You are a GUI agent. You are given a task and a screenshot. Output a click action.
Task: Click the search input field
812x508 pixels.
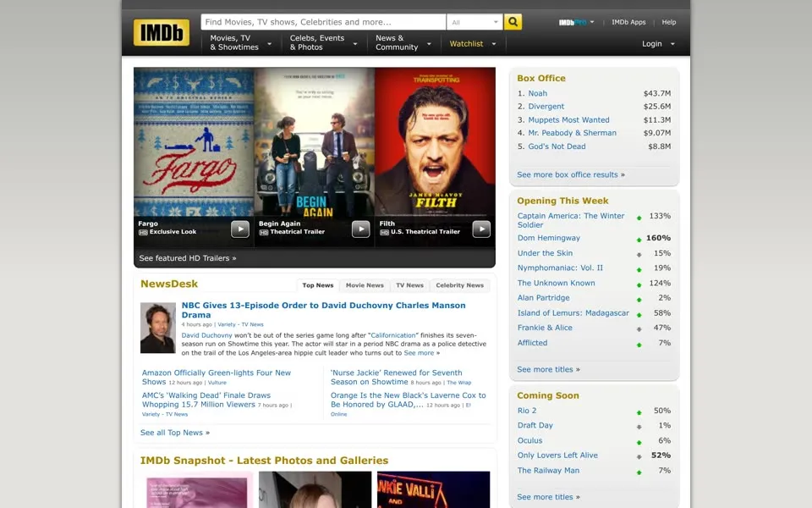[x=323, y=22]
